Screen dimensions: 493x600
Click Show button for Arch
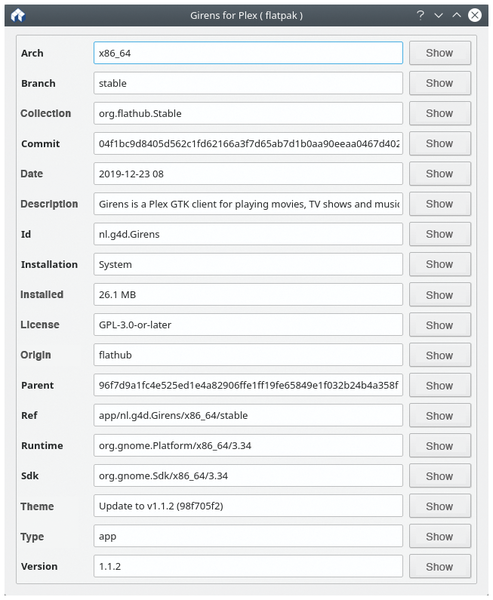[x=440, y=53]
